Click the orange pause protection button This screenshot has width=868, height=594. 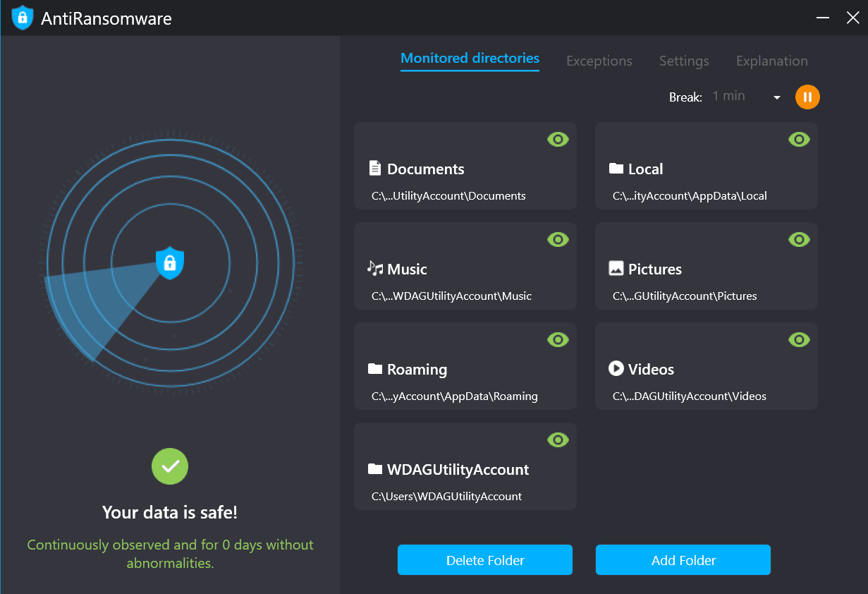click(x=807, y=97)
